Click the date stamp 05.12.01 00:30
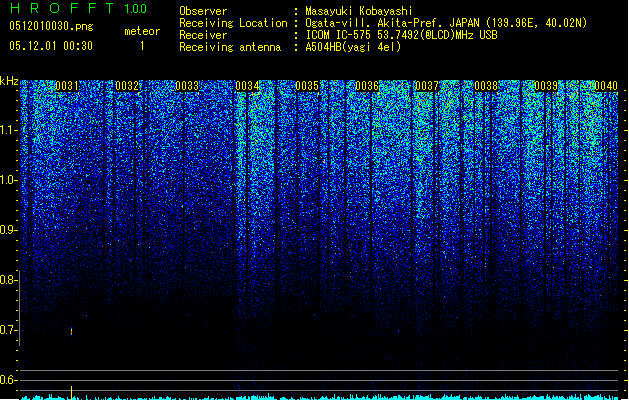This screenshot has height=400, width=629. click(51, 46)
